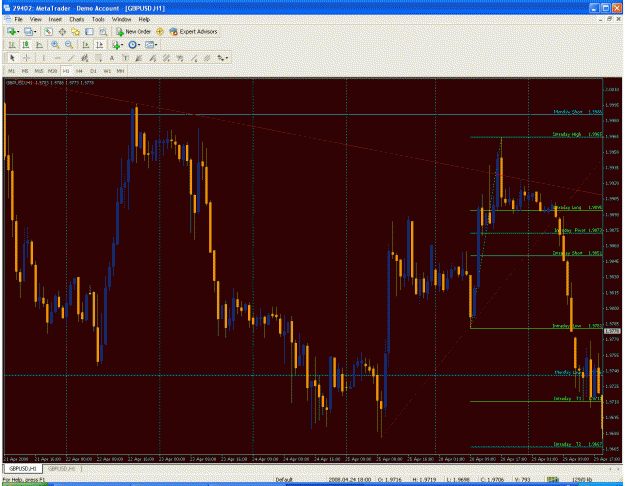This screenshot has width=625, height=486.
Task: Select the crosshair tool
Action: pyautogui.click(x=26, y=58)
